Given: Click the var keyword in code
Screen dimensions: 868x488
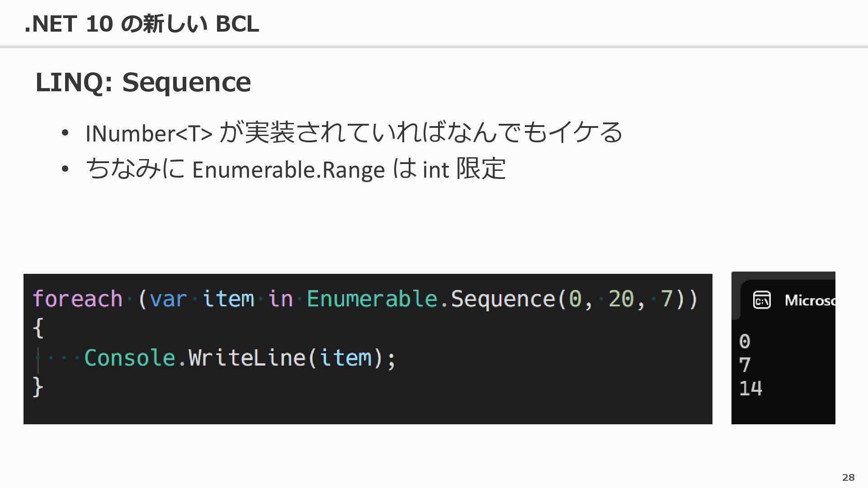Looking at the screenshot, I should coord(168,299).
